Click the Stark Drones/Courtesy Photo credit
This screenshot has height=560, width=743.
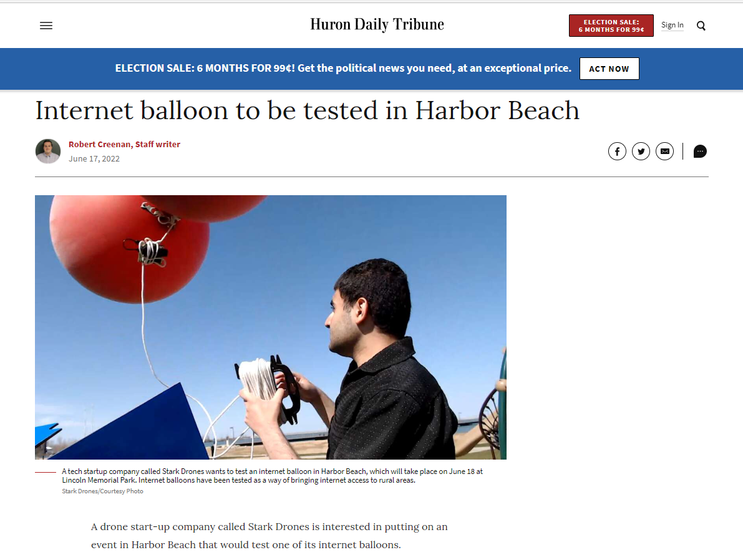point(102,491)
